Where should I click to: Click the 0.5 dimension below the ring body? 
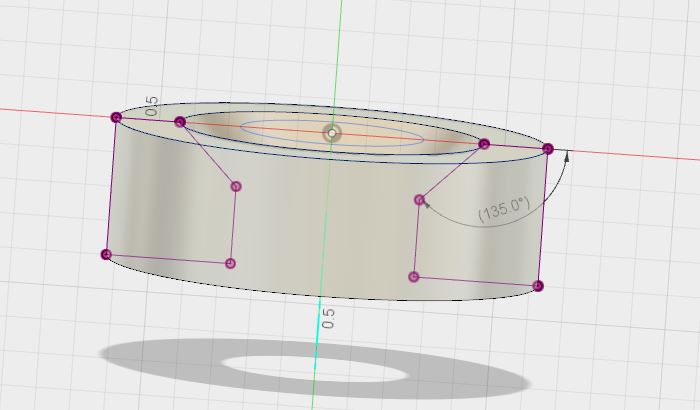click(x=328, y=318)
